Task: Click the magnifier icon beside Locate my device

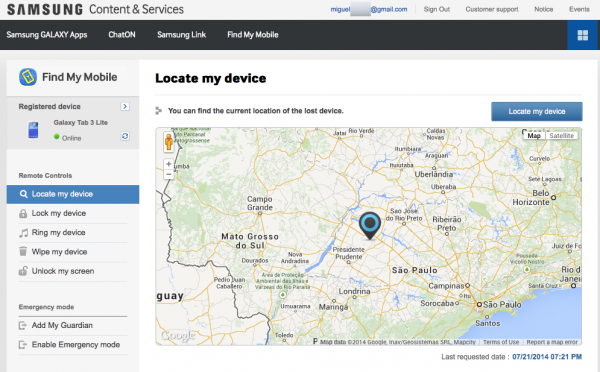Action: pyautogui.click(x=23, y=194)
